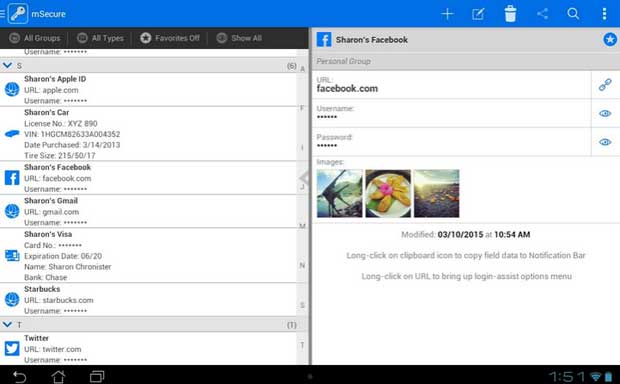Click the Facebook icon in the record list

(12, 178)
